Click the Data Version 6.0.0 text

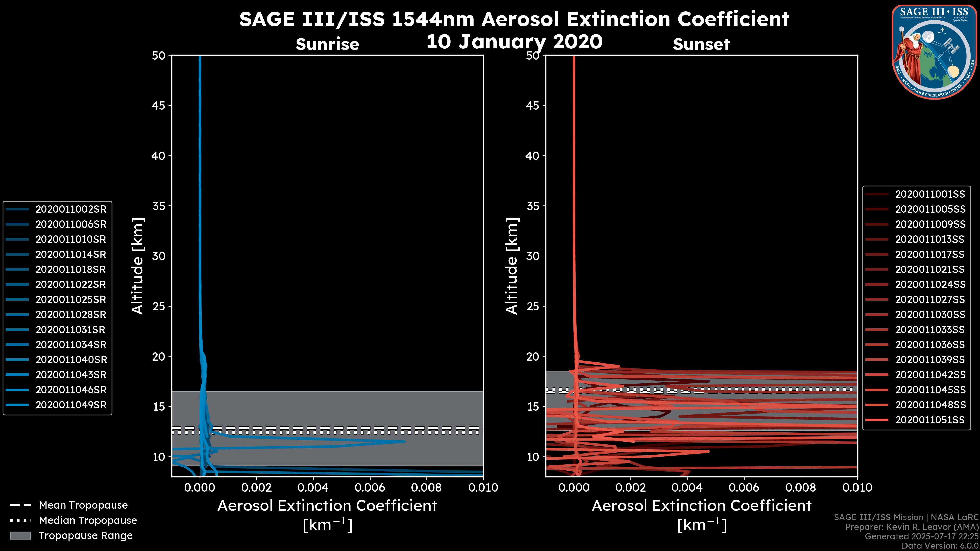pyautogui.click(x=940, y=546)
